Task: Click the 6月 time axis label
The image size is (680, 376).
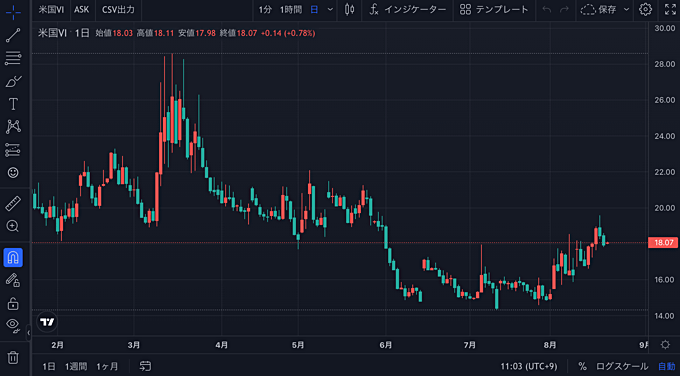Action: [x=386, y=345]
